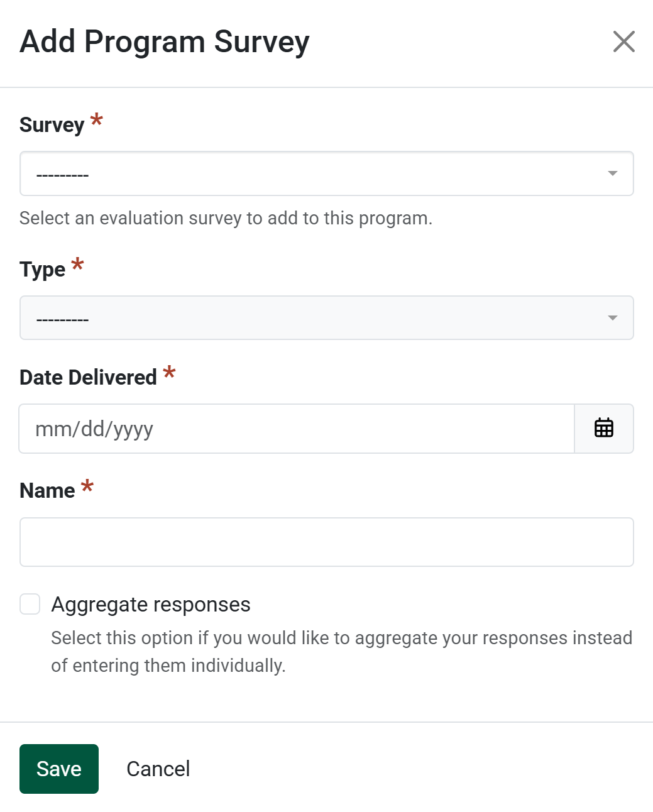Click the Type field label
The height and width of the screenshot is (812, 653).
(42, 270)
